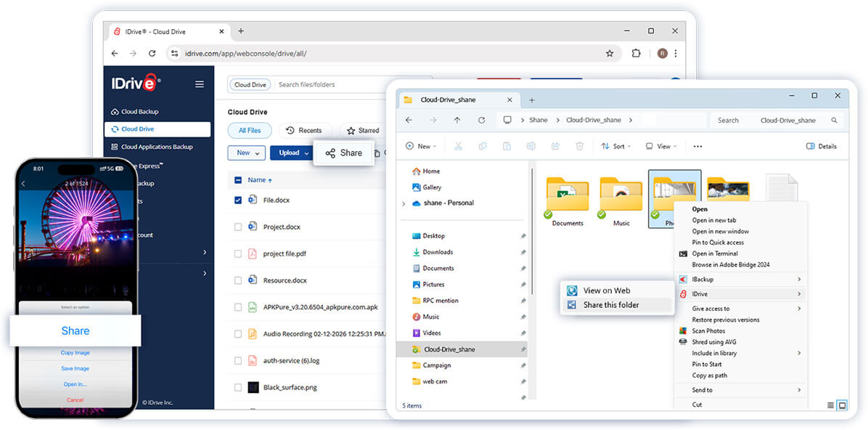Viewport: 868px width, 430px height.
Task: View site information icon in address bar
Action: tap(174, 53)
